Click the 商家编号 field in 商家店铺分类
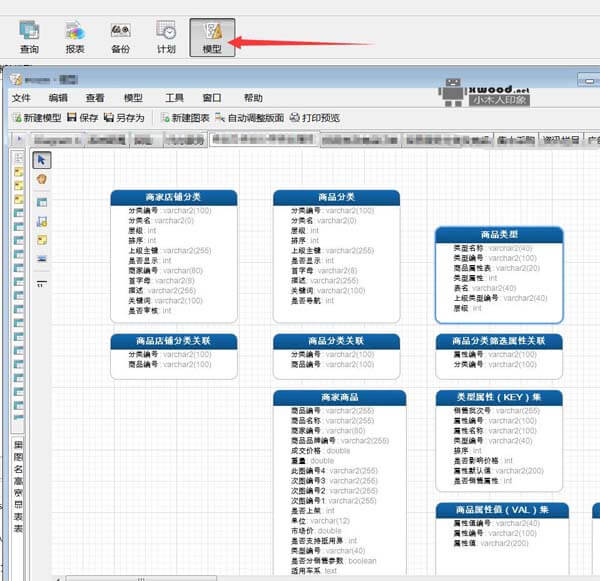 (166, 270)
